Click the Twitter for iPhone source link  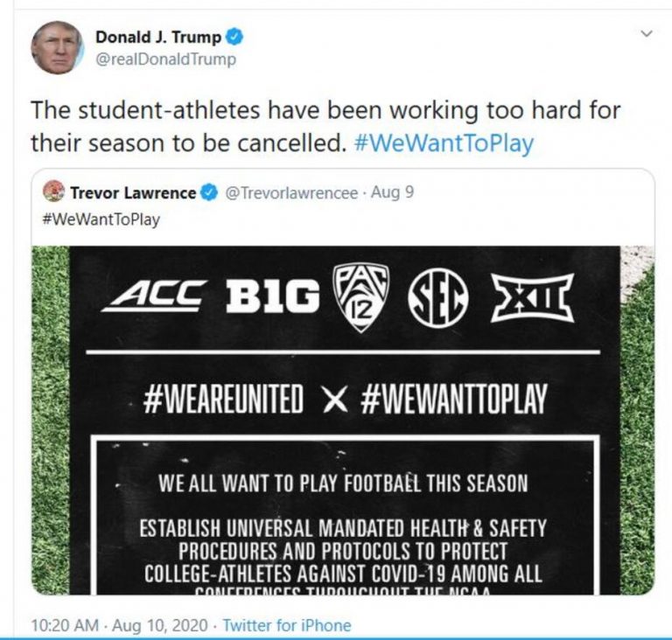[x=286, y=625]
